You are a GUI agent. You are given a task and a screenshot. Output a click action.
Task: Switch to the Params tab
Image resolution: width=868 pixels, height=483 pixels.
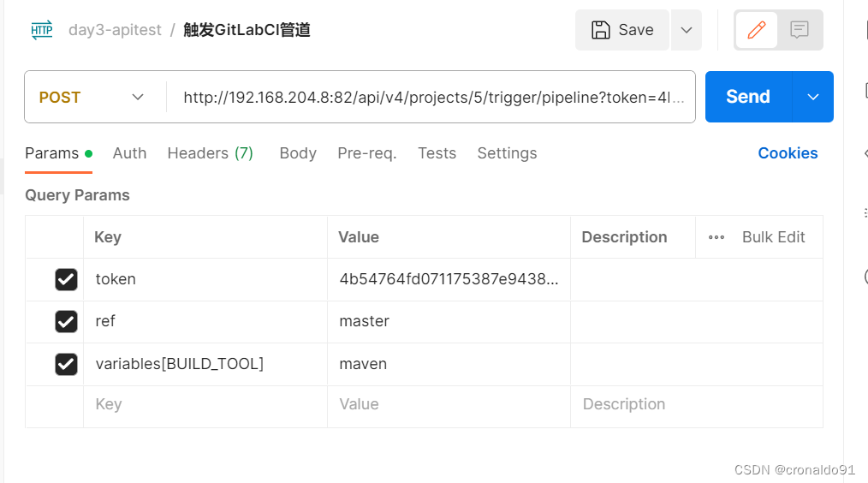pos(58,153)
